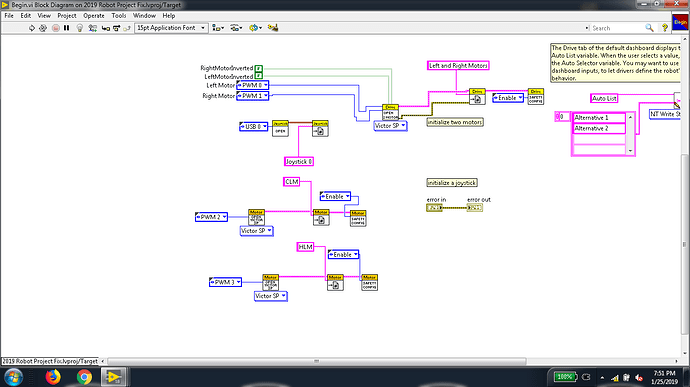Click the horizontal scrollbar thumb
This screenshot has width=690, height=387.
tap(316, 361)
